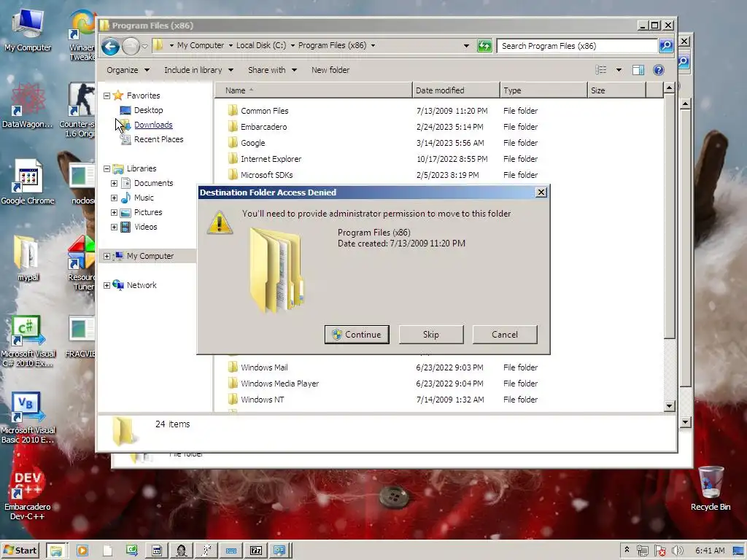Click Skip in the access denied dialog

click(x=430, y=334)
